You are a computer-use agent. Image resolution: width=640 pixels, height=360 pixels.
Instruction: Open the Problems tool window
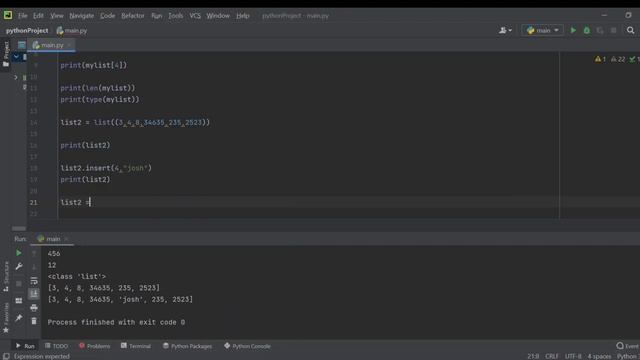pyautogui.click(x=94, y=346)
